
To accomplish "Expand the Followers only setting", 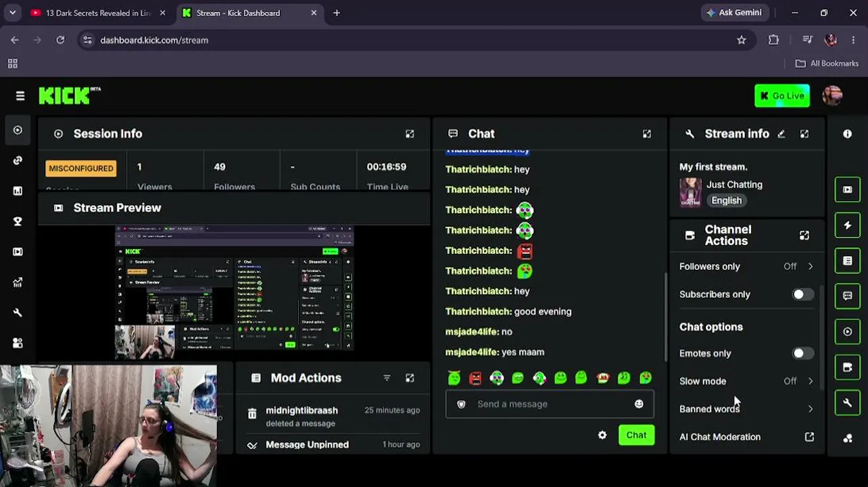I will pyautogui.click(x=746, y=266).
